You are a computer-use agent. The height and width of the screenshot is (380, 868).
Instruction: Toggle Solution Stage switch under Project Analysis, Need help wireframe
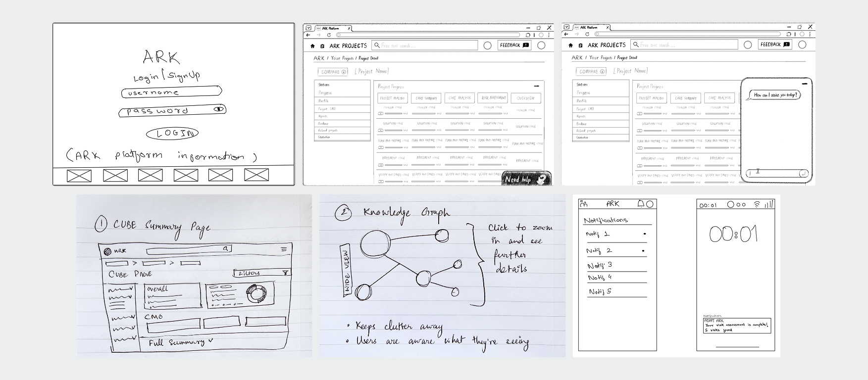coord(381,130)
